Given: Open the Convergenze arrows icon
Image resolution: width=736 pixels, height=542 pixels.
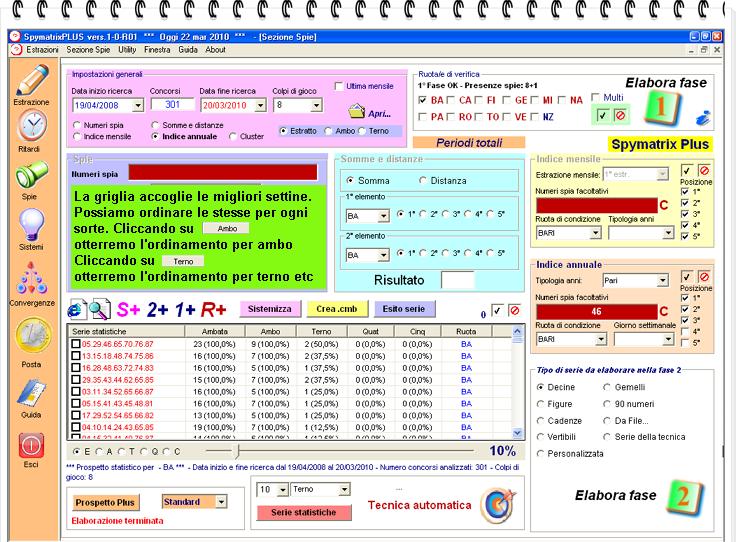Looking at the screenshot, I should tap(32, 278).
